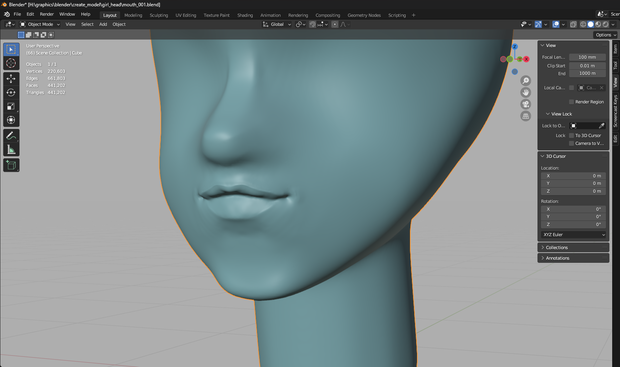Click the Focal Length value field
620x367 pixels.
coord(587,57)
